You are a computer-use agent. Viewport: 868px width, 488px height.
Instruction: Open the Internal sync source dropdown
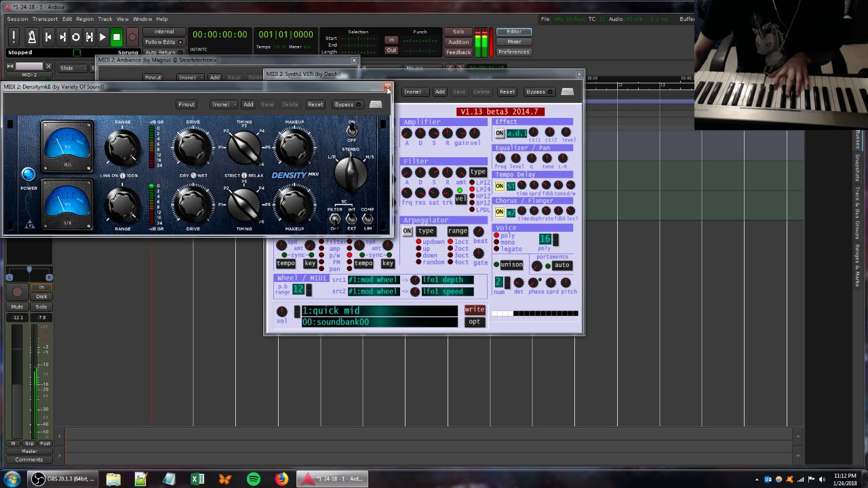point(163,32)
